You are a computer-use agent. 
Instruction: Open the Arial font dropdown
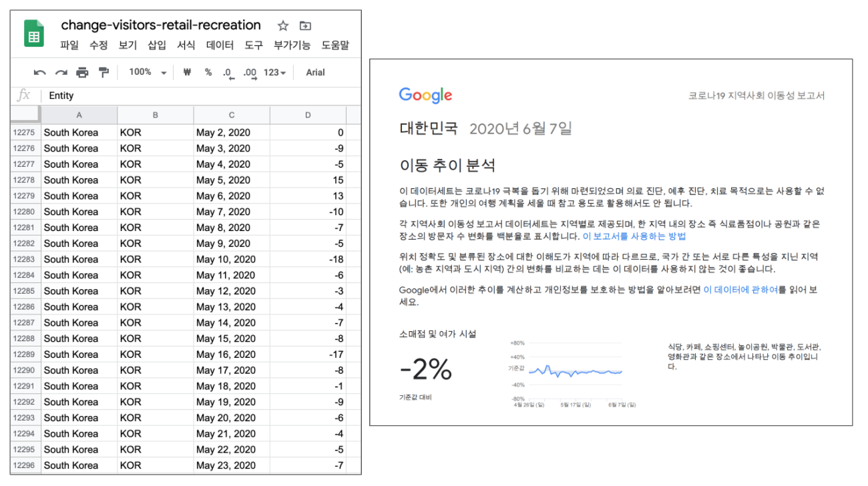[x=315, y=73]
